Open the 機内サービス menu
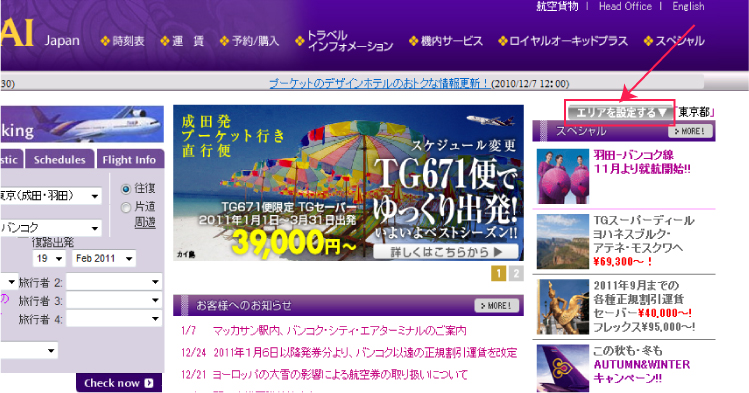Image resolution: width=749 pixels, height=393 pixels. pos(446,41)
